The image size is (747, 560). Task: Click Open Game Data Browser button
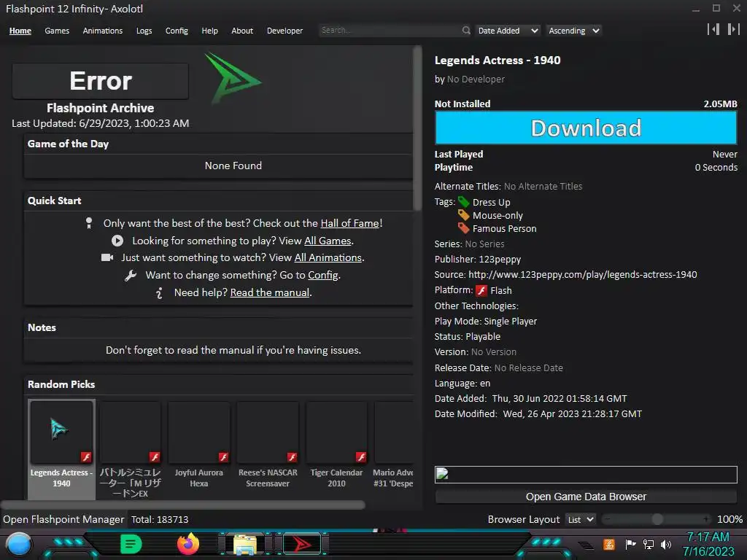pyautogui.click(x=586, y=497)
